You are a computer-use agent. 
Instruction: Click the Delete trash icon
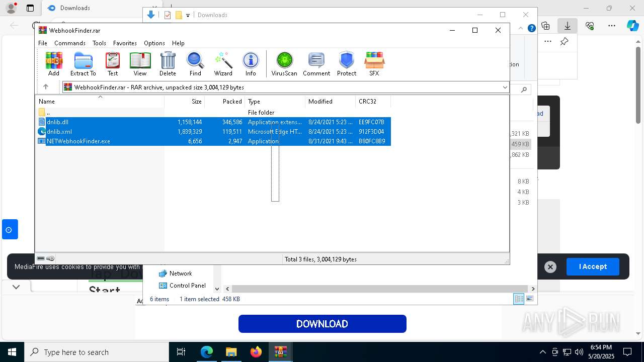(x=168, y=64)
